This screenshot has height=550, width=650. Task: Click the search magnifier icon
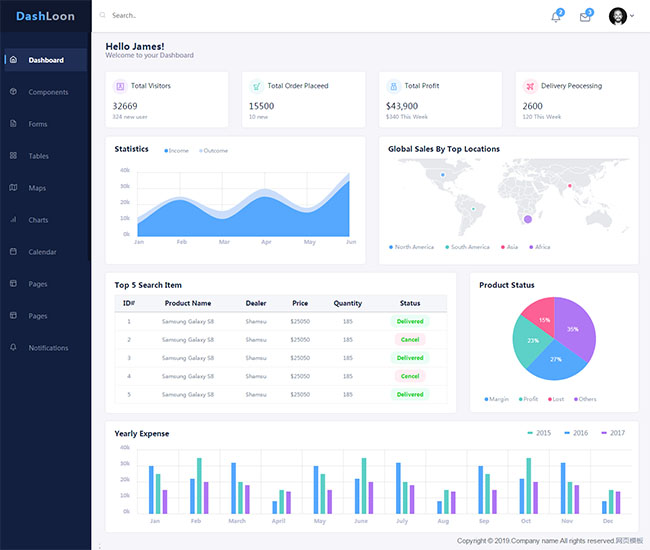pyautogui.click(x=103, y=16)
